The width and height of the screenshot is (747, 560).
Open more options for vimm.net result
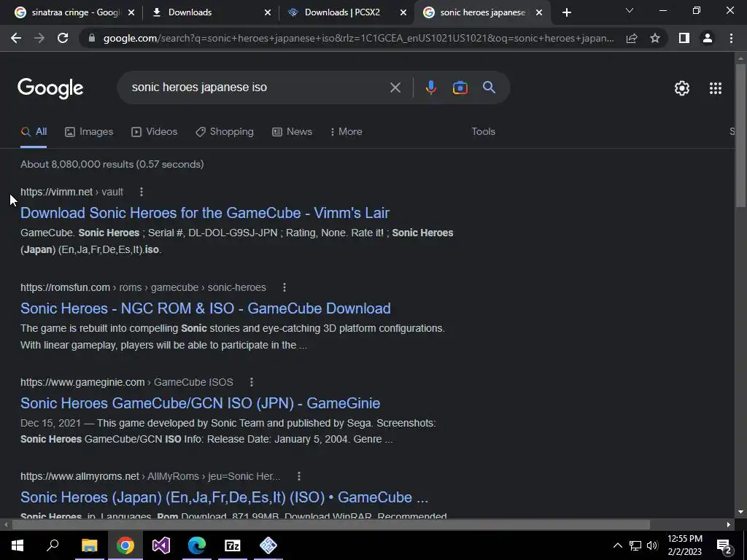click(x=141, y=192)
